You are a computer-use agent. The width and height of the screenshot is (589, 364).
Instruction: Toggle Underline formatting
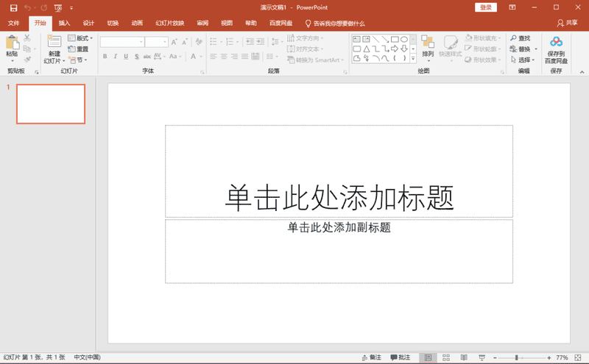(x=126, y=57)
